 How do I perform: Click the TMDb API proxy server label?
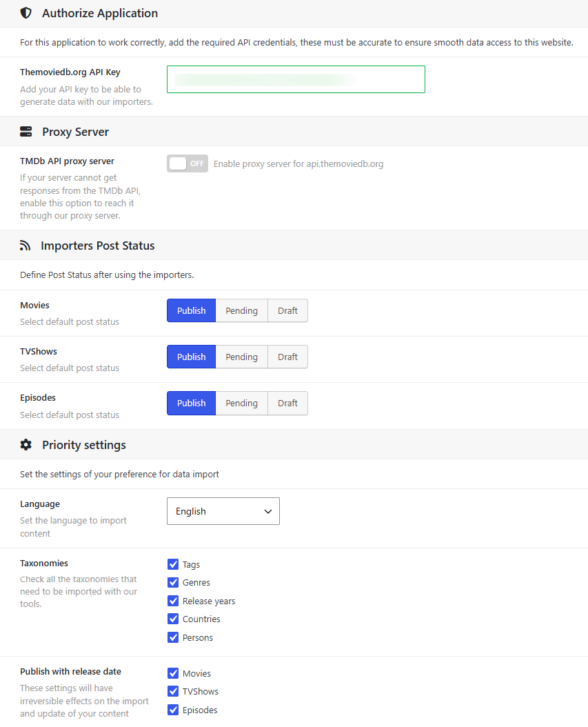tap(67, 161)
